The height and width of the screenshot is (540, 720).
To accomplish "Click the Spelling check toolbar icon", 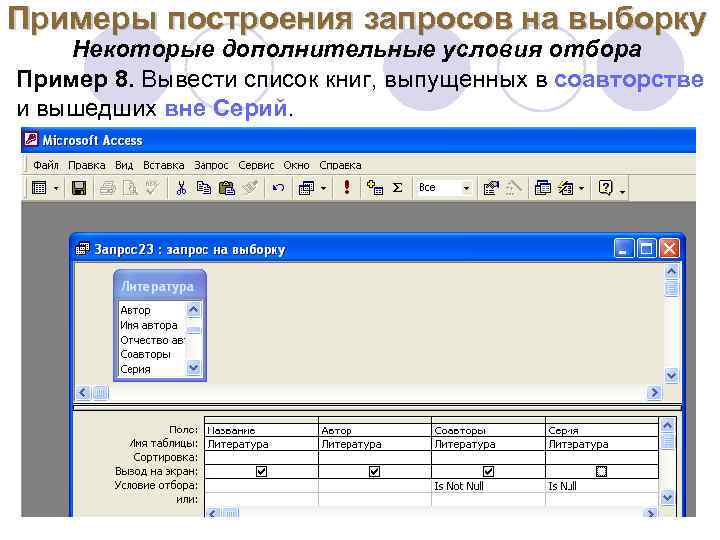I will [152, 187].
